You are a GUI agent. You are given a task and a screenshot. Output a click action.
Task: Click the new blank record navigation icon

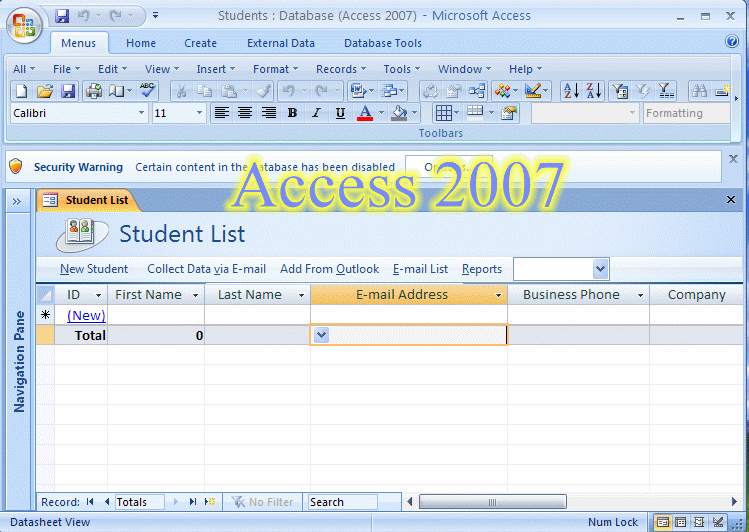click(x=210, y=501)
